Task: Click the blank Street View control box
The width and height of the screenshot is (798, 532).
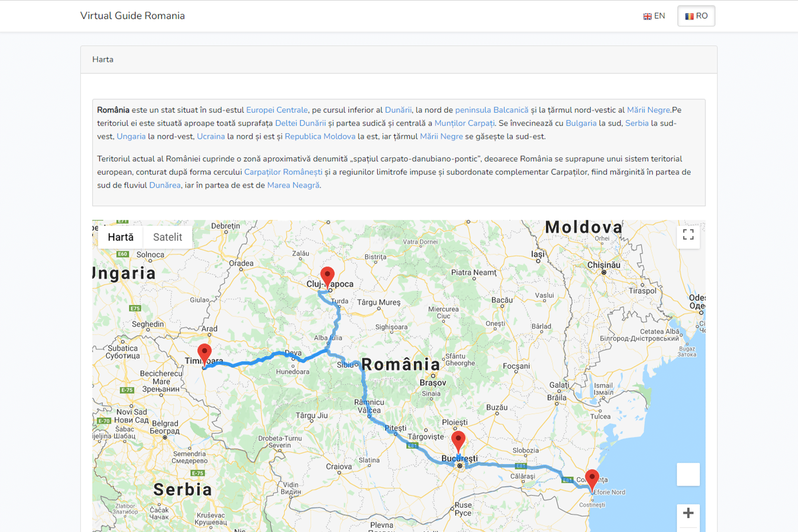Action: point(688,474)
